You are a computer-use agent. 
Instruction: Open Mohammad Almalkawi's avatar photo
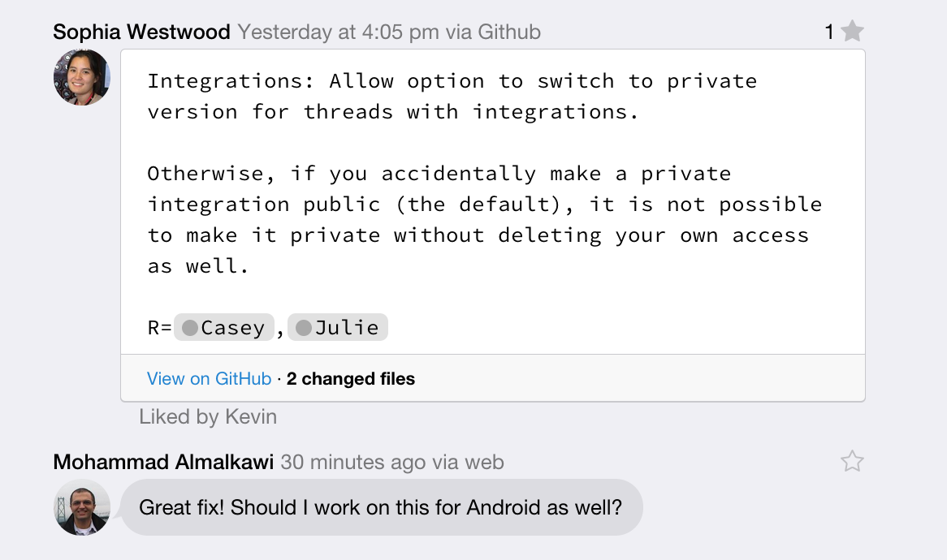[82, 507]
